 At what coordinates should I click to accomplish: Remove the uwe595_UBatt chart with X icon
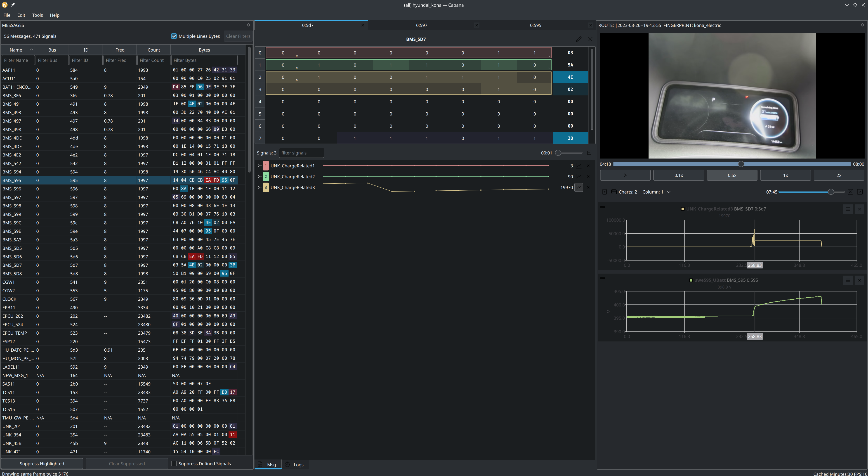pos(859,280)
